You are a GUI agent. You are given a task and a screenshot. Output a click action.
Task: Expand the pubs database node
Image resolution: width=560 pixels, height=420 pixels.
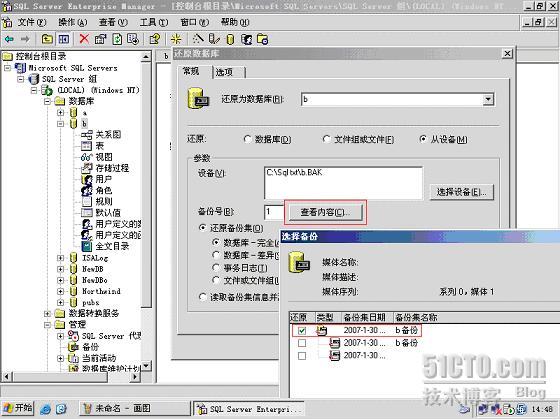[x=61, y=302]
